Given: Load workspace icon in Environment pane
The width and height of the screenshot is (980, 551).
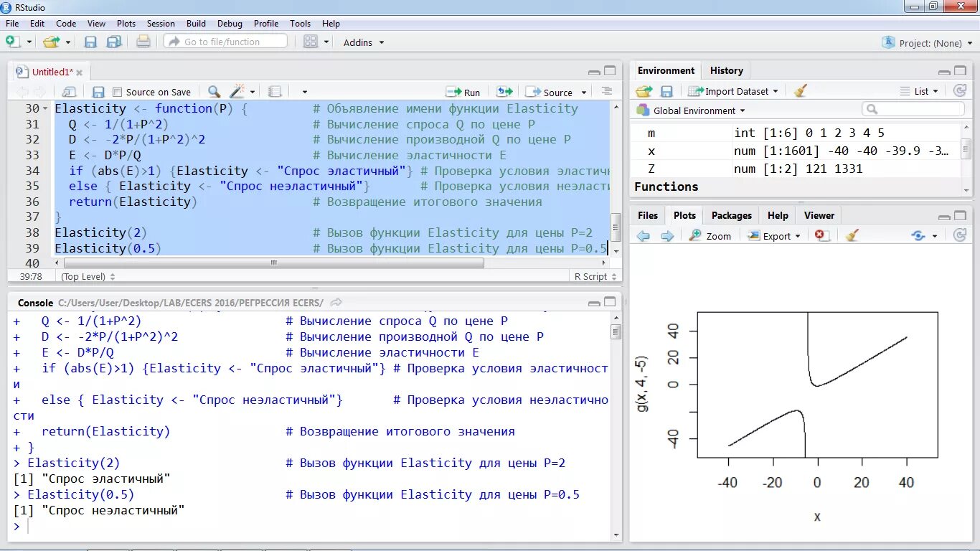Looking at the screenshot, I should coord(644,91).
